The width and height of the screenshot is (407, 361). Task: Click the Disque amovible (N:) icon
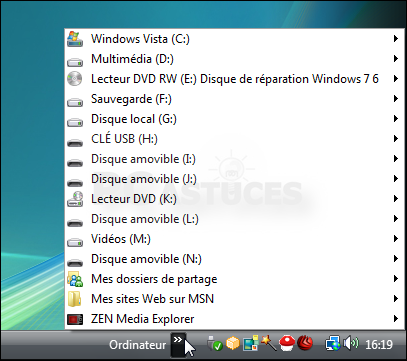[x=75, y=263]
